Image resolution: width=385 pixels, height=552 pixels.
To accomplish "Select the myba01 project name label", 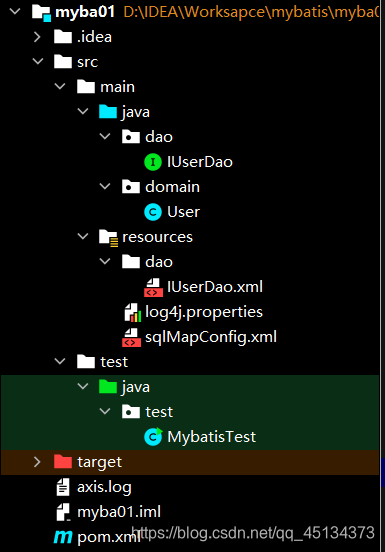I will 85,12.
